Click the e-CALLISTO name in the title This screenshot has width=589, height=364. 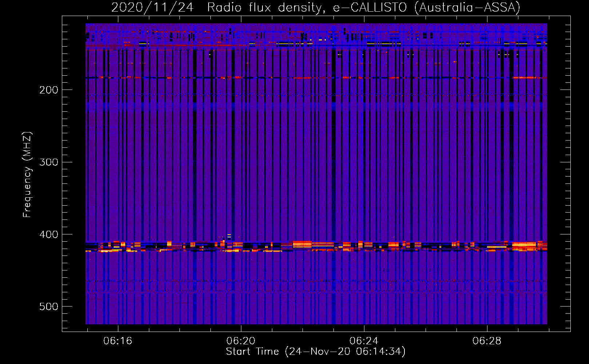coord(369,8)
